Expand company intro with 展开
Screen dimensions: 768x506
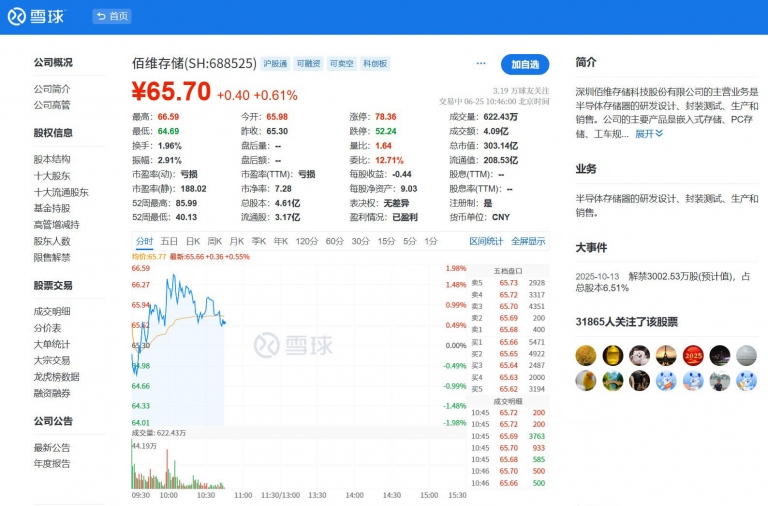(x=648, y=133)
